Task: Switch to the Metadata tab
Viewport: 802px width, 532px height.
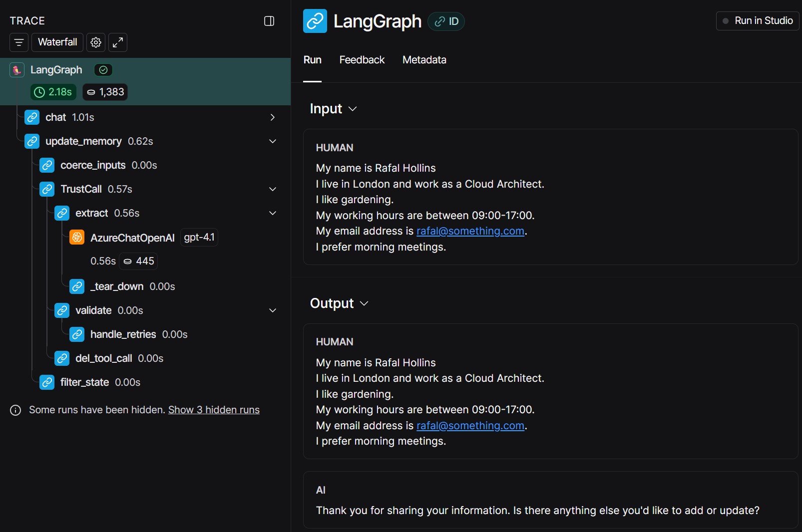Action: pos(424,60)
